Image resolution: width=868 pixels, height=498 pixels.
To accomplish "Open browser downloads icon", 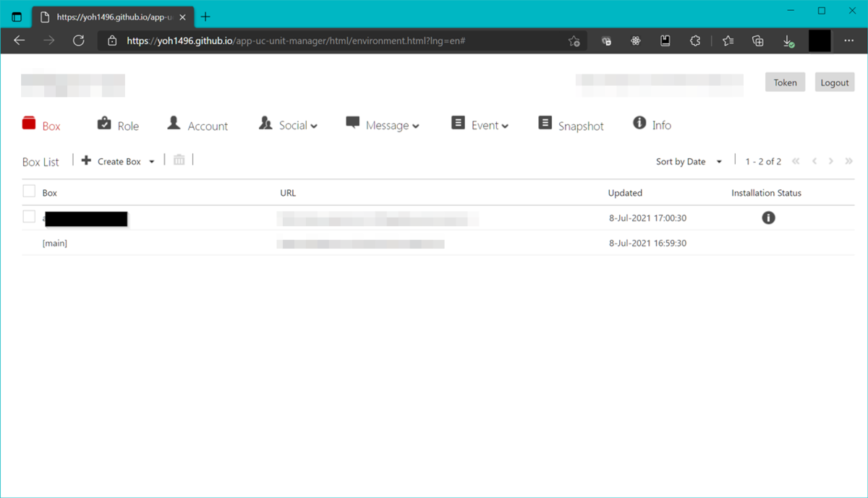I will (788, 42).
